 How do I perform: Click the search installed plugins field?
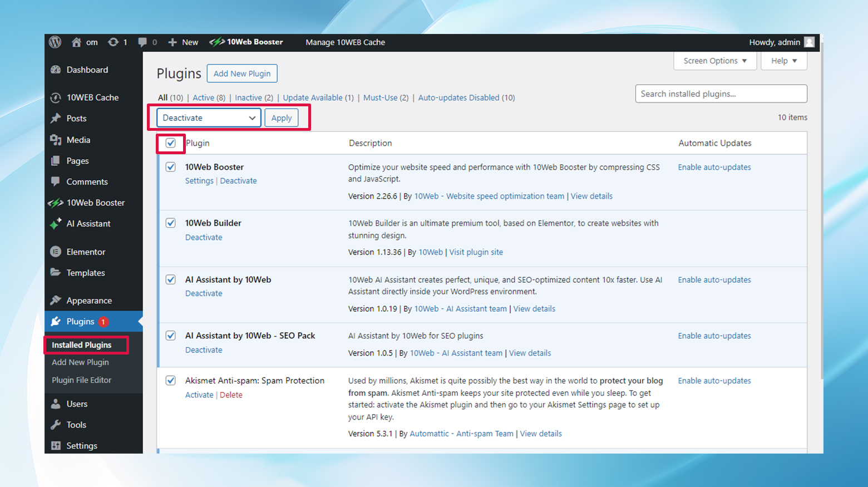(x=721, y=94)
